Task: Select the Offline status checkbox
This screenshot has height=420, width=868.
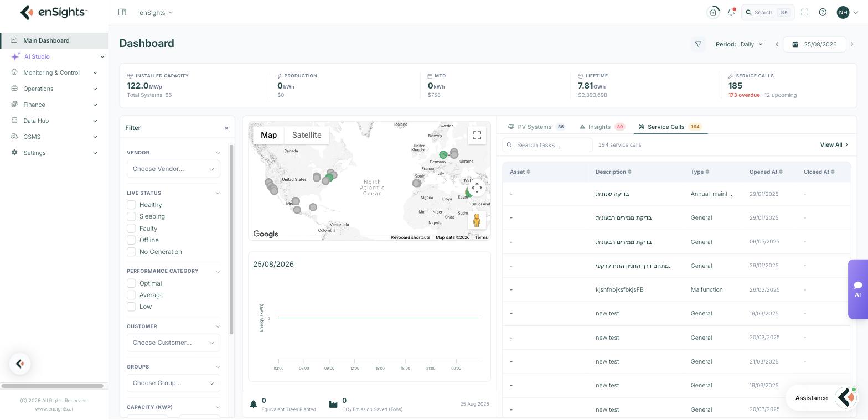Action: click(x=131, y=240)
